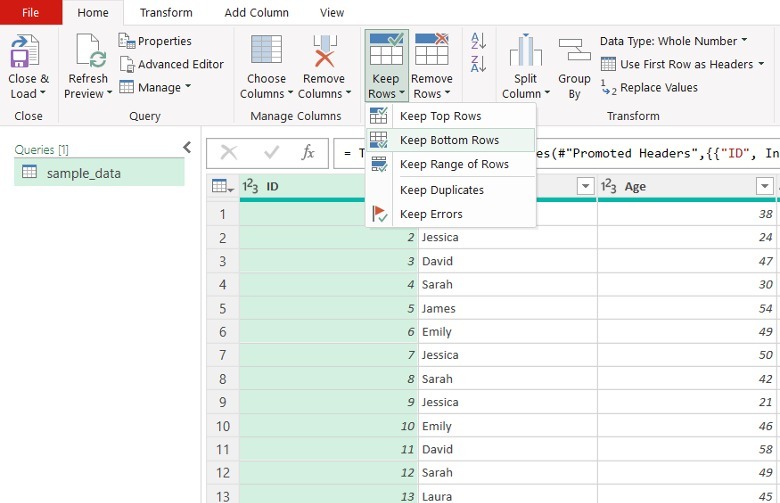Viewport: 780px width, 503px height.
Task: Choose Keep Duplicates from the menu
Action: 441,190
